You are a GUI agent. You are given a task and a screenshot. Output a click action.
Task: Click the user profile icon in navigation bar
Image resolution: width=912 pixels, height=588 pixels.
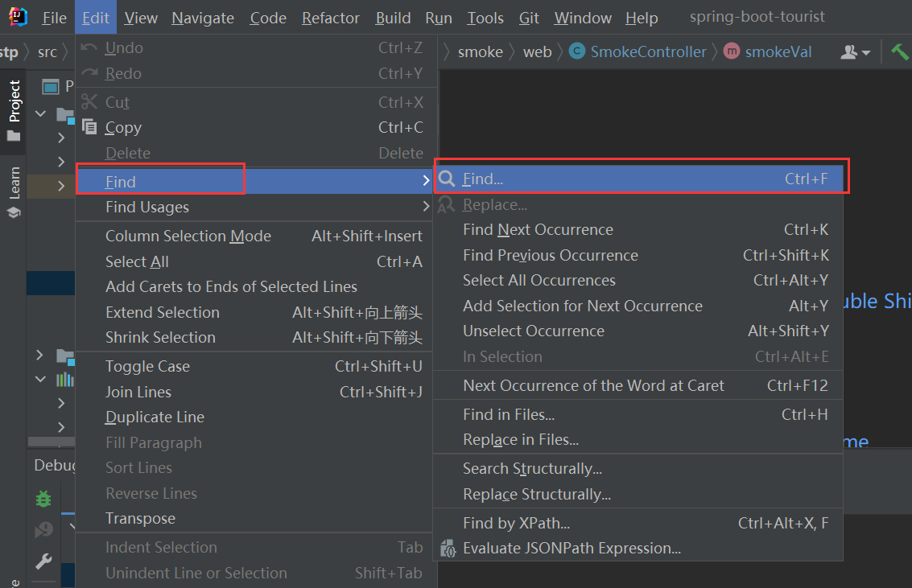click(x=849, y=51)
